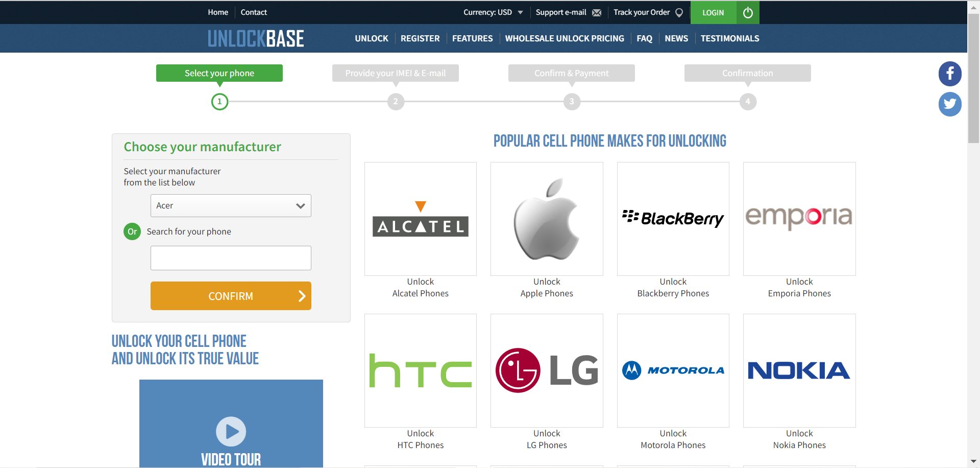Click the BlackBerry logo tile
The height and width of the screenshot is (468, 980).
coord(673,219)
